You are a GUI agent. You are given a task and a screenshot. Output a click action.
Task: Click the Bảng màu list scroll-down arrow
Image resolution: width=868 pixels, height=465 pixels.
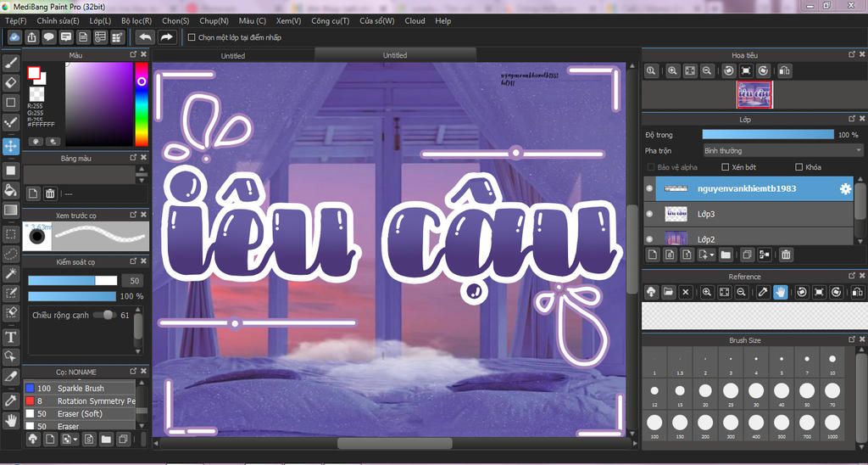[x=142, y=180]
